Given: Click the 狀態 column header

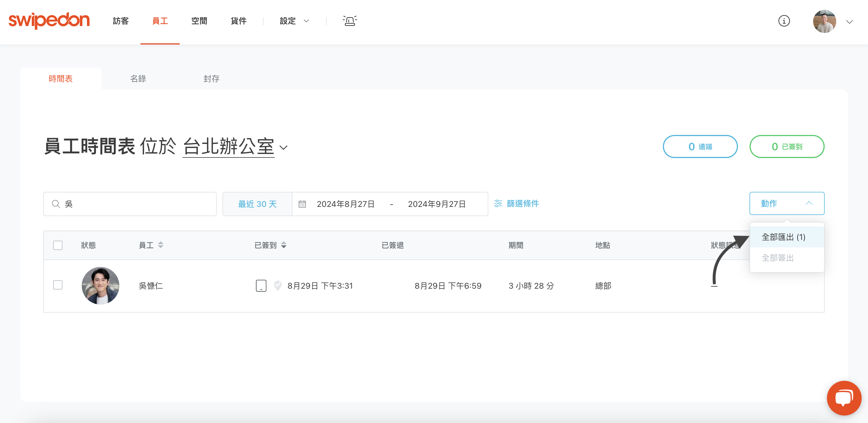Looking at the screenshot, I should pos(88,245).
